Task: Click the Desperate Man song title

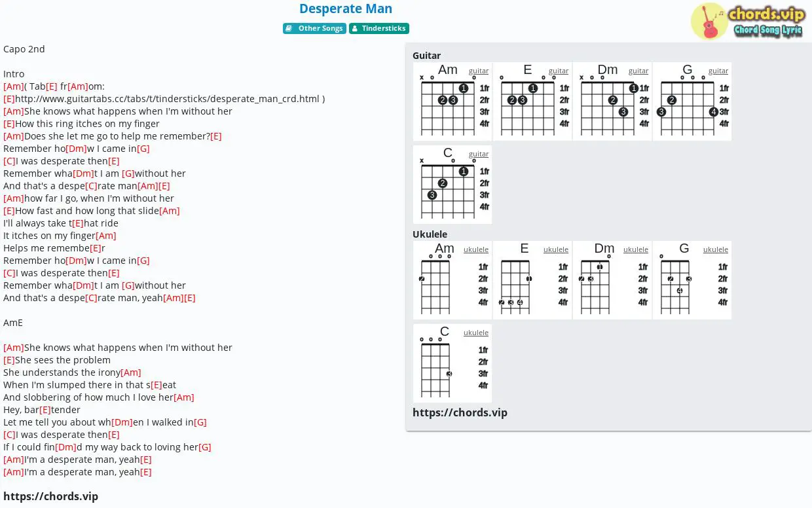Action: click(x=346, y=9)
